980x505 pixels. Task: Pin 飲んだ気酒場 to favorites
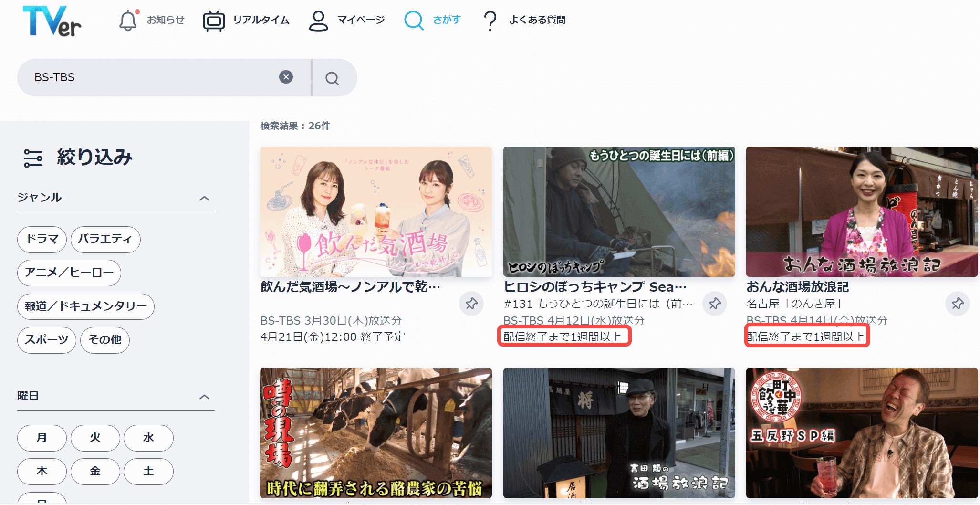(x=471, y=304)
